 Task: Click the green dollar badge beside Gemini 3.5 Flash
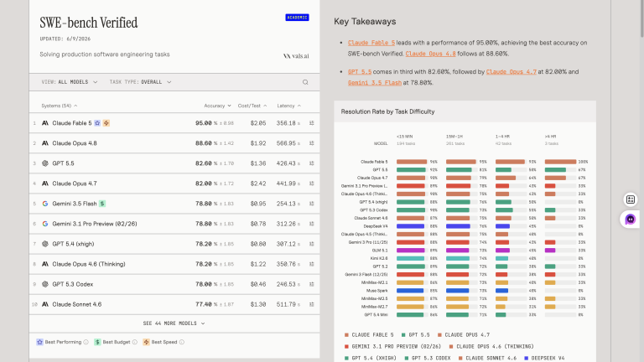click(102, 204)
